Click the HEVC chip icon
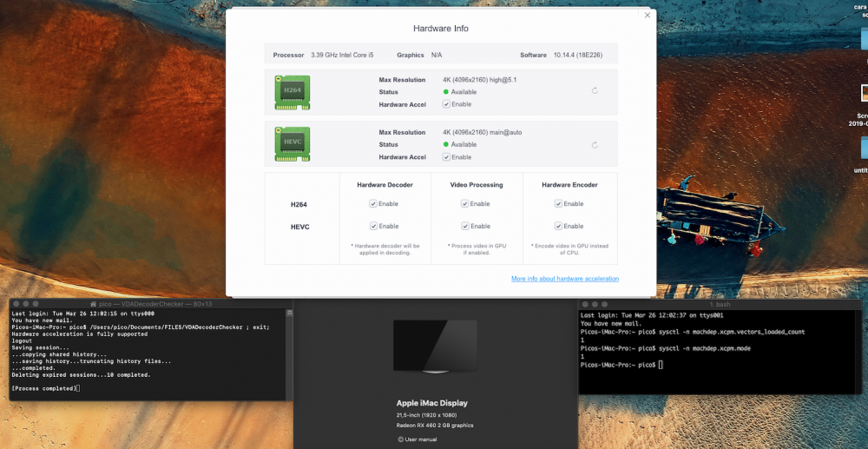Screen dimensions: 868x449 point(293,144)
